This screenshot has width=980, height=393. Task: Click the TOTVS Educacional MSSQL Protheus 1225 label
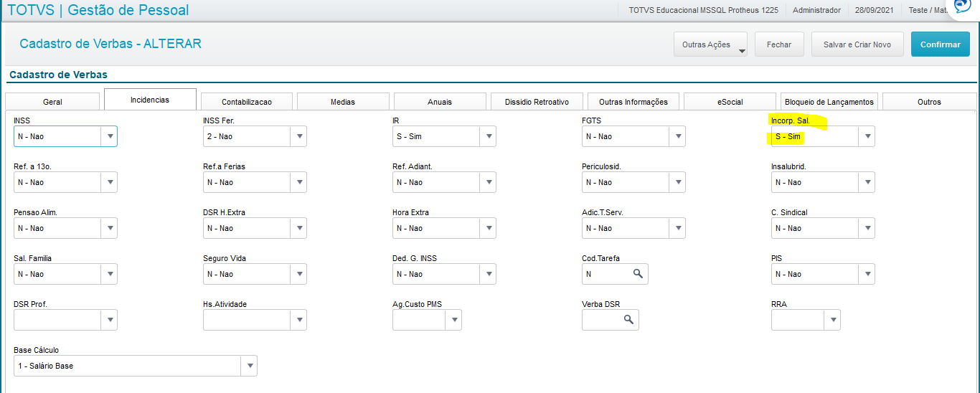(x=703, y=10)
